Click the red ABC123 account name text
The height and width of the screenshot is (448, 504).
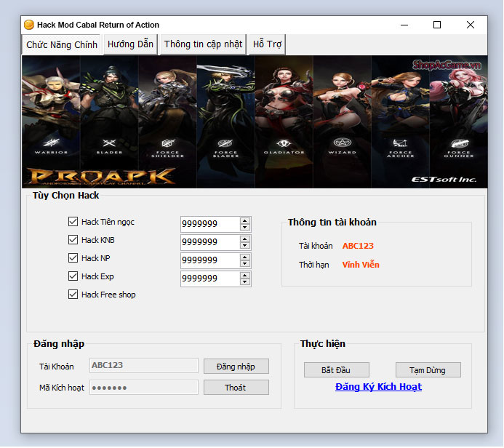[x=358, y=246]
